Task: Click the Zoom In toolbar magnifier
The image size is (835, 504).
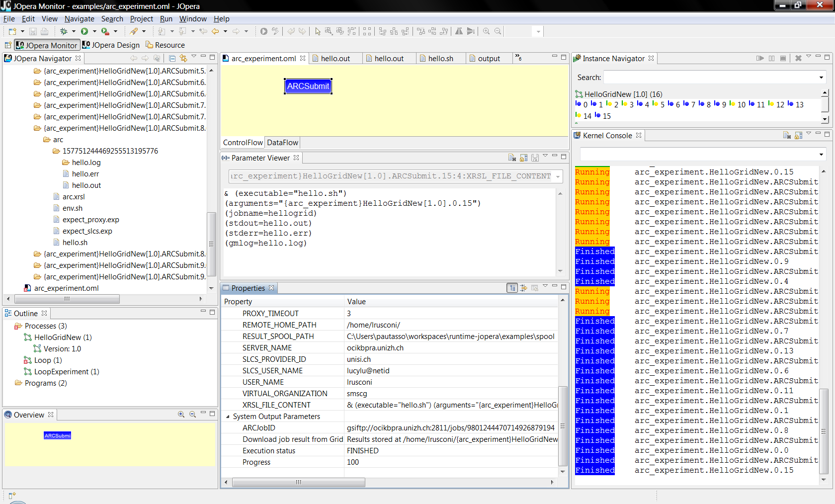Action: tap(486, 31)
